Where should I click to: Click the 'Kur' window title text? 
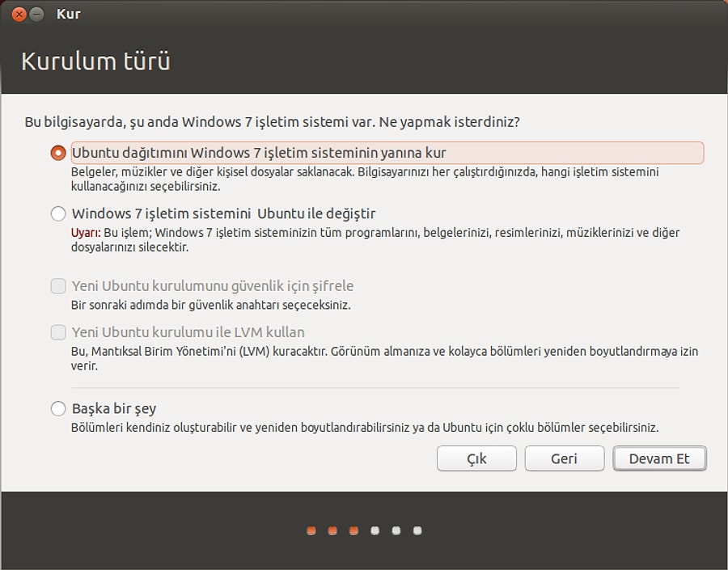click(69, 14)
